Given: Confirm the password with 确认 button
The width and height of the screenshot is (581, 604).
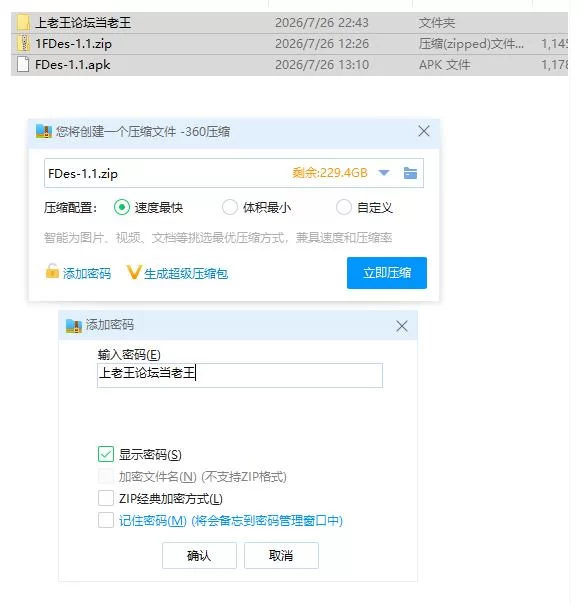Looking at the screenshot, I should pyautogui.click(x=199, y=555).
